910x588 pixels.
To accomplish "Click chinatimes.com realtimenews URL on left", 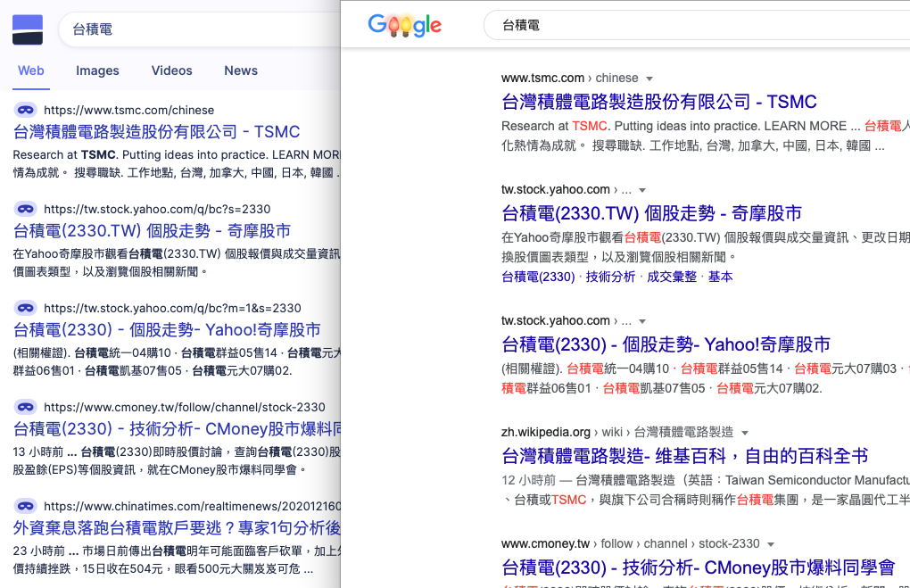I will click(x=192, y=506).
